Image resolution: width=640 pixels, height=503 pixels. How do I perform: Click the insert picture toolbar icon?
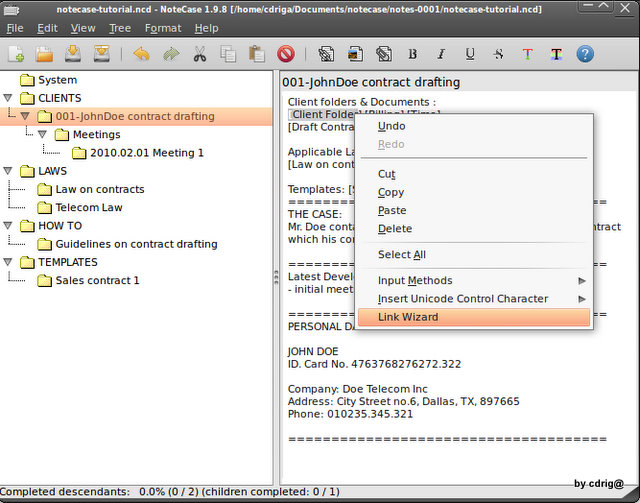click(355, 54)
